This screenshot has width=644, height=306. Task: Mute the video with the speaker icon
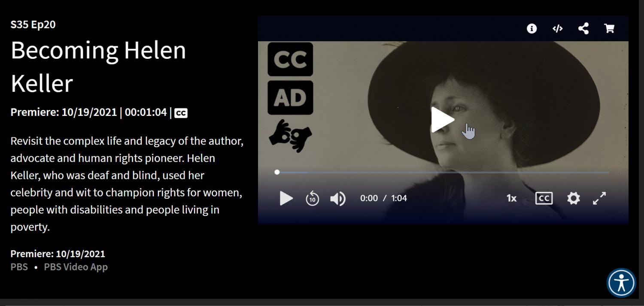(x=338, y=198)
